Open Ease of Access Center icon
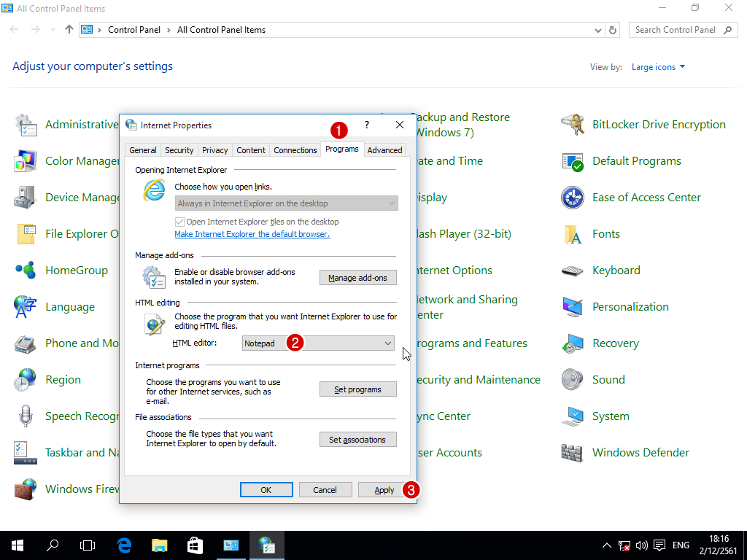This screenshot has width=747, height=560. point(572,198)
